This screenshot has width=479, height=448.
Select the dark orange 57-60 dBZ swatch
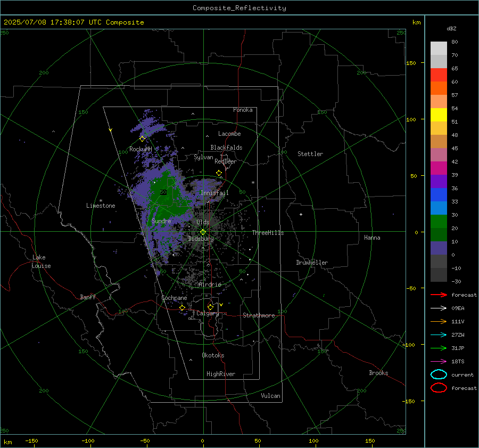439,88
